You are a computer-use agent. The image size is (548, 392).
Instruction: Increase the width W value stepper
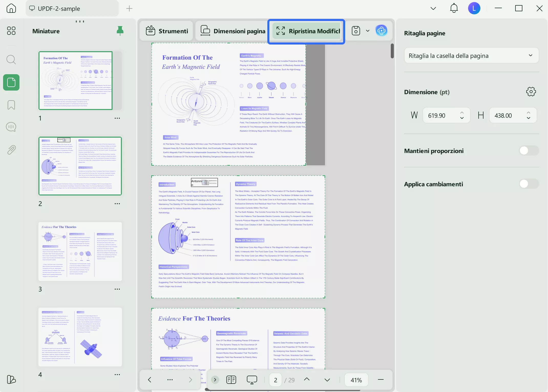tap(462, 113)
